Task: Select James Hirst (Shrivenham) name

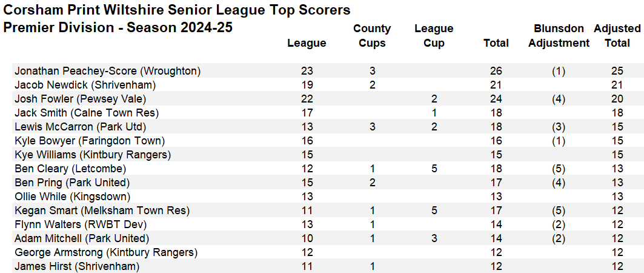Action: [x=77, y=266]
